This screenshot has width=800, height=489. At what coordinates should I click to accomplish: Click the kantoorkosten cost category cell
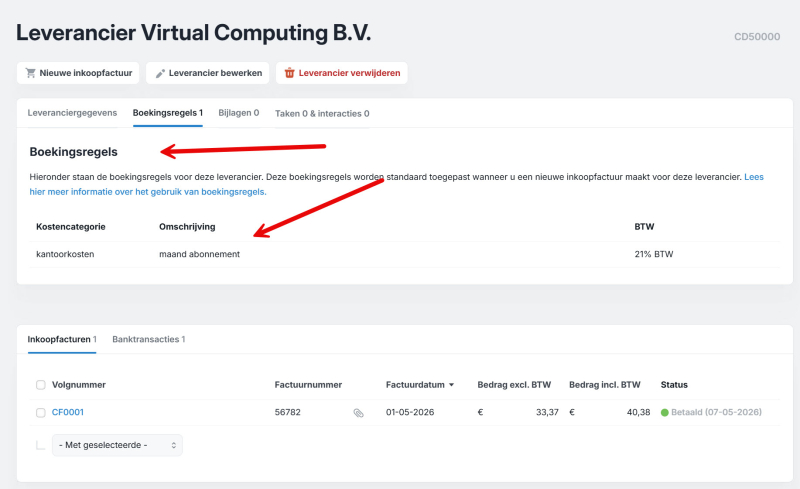[x=65, y=254]
